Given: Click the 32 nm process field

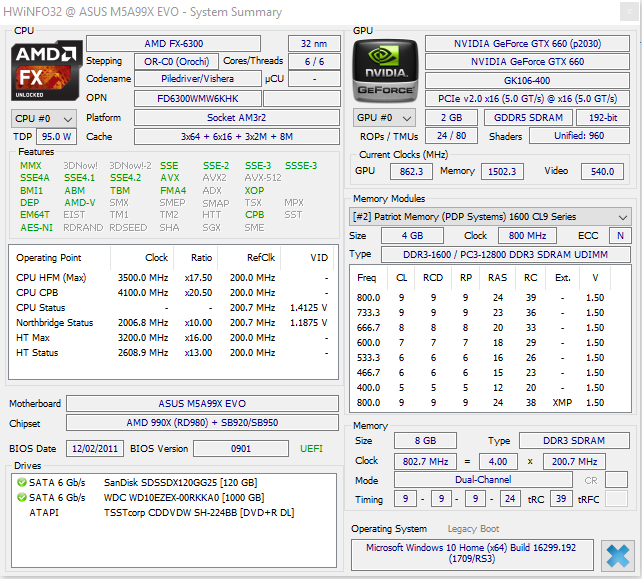Looking at the screenshot, I should tap(314, 44).
